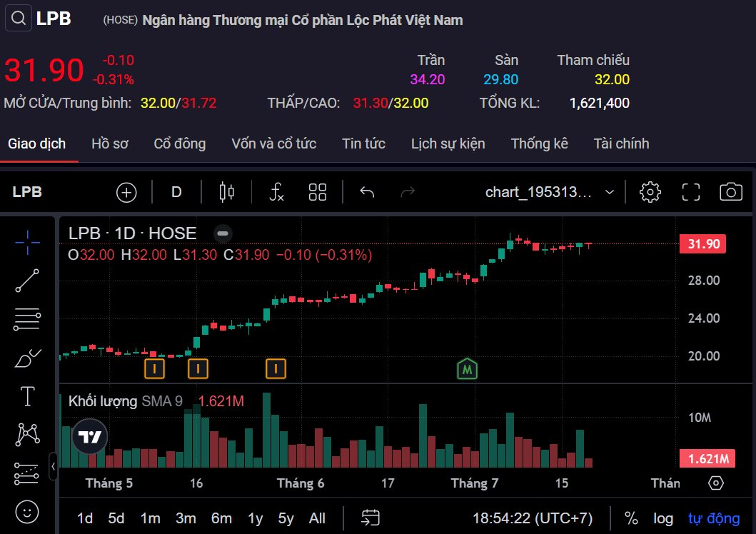This screenshot has width=756, height=534.
Task: Click the green M event marker on chart
Action: coord(468,368)
